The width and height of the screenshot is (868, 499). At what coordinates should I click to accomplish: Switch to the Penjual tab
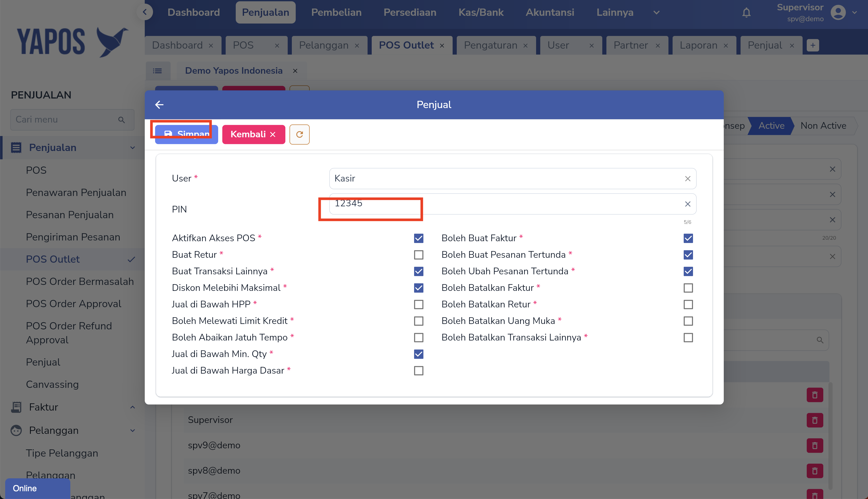(x=765, y=45)
